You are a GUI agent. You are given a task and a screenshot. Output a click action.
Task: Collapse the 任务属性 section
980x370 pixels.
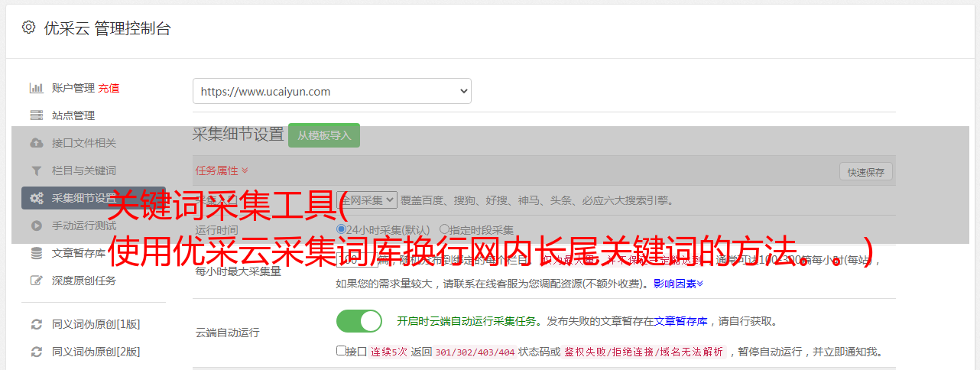click(x=222, y=170)
